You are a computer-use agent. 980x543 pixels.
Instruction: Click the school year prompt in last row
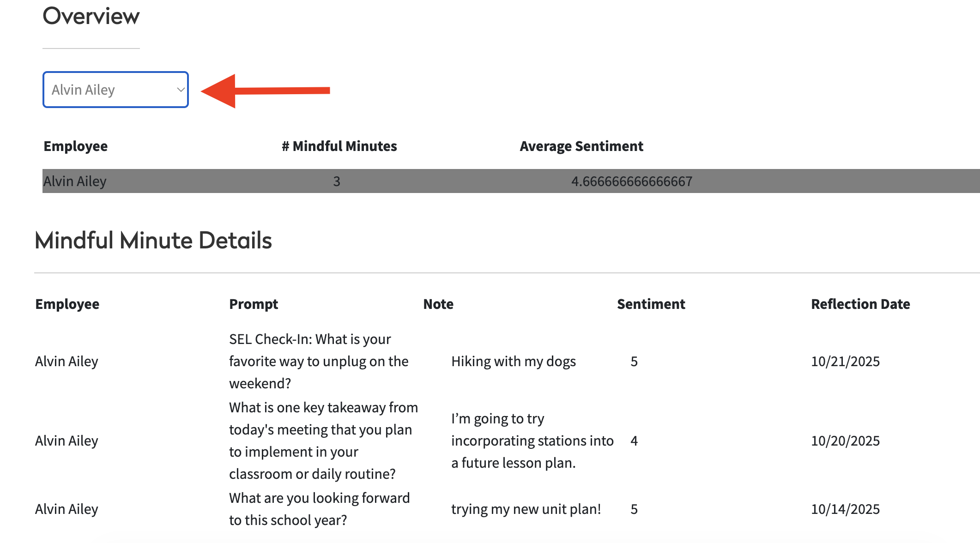click(x=319, y=509)
